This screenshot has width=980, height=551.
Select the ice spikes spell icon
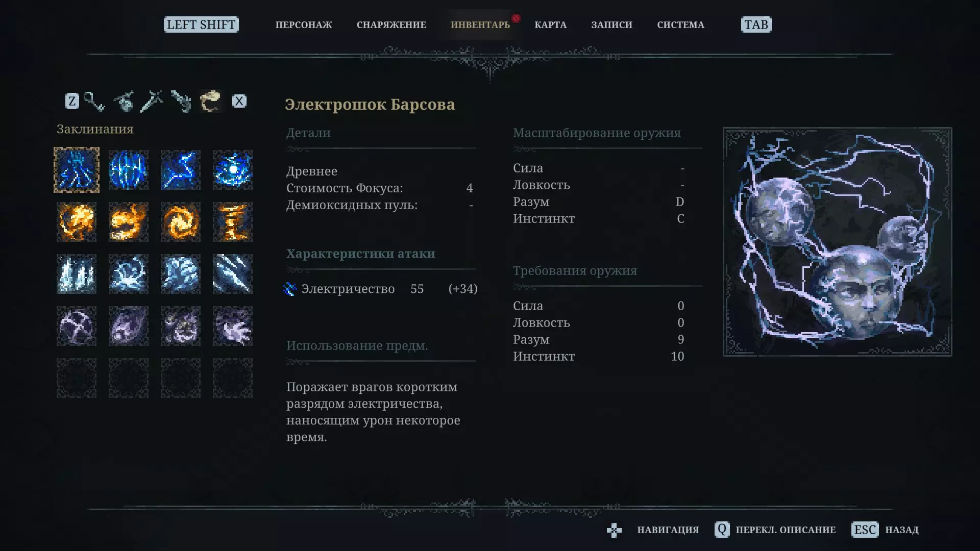click(77, 274)
